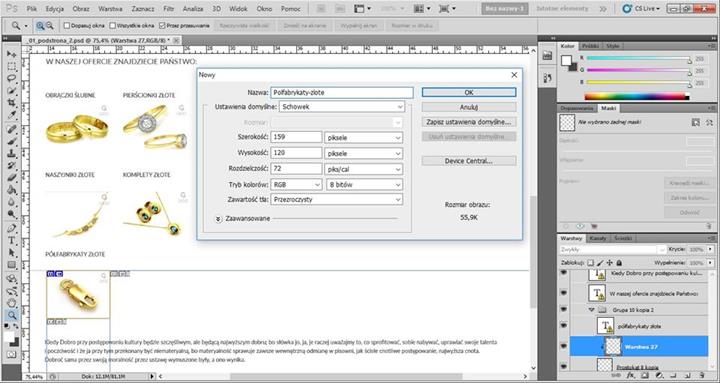Viewport: 720px width, 383px height.
Task: Select the Dodge tool
Action: (x=11, y=214)
